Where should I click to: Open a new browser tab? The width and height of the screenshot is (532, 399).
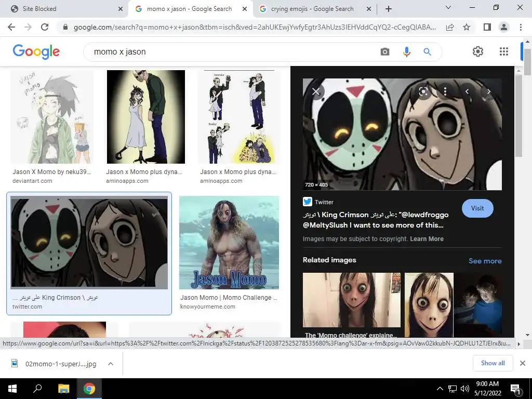click(389, 9)
